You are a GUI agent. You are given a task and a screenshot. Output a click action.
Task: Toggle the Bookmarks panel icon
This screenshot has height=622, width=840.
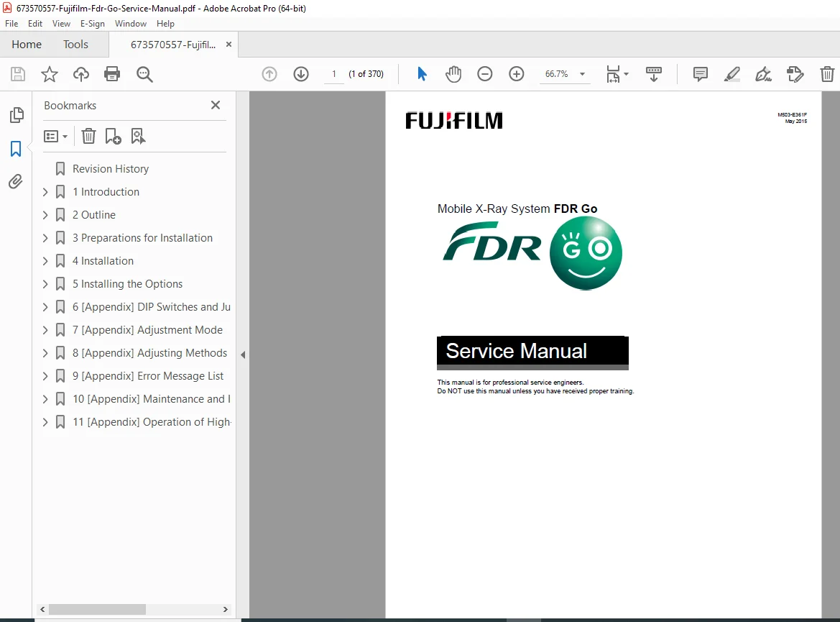(16, 149)
